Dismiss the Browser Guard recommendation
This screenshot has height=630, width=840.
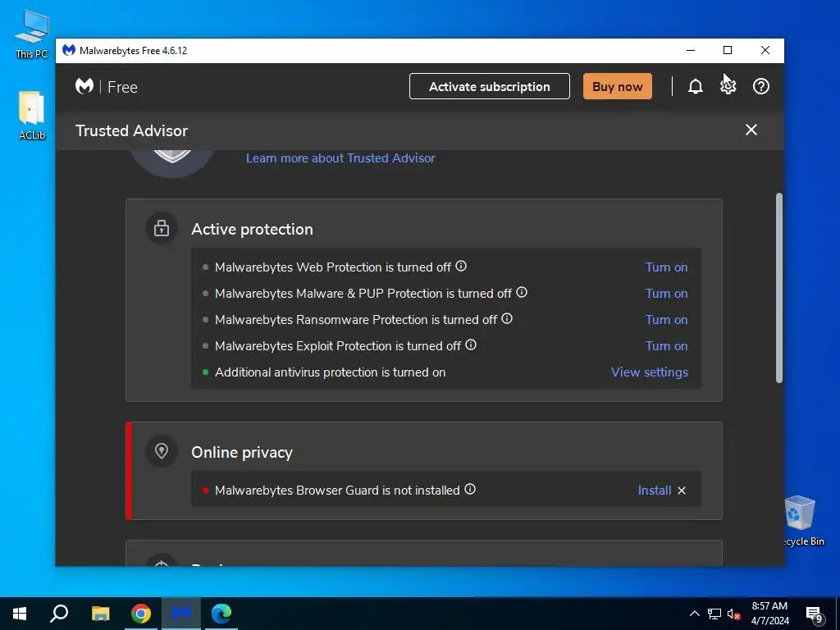click(682, 491)
